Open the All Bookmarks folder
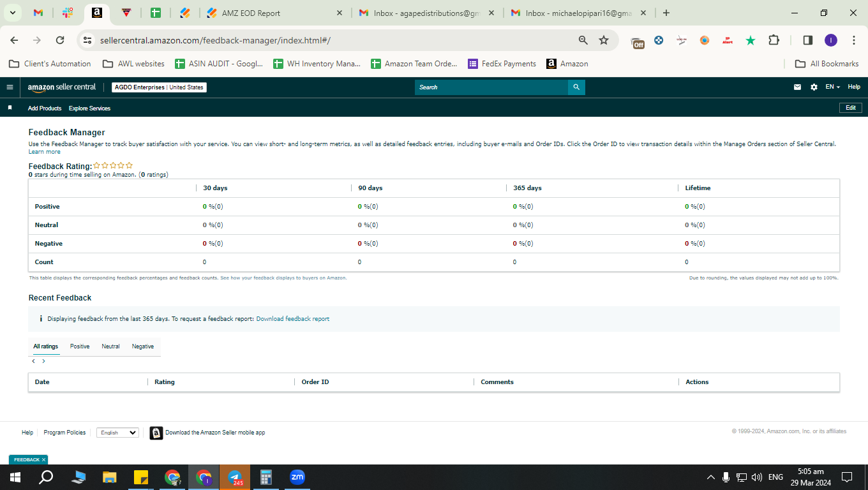The height and width of the screenshot is (490, 868). [x=827, y=64]
